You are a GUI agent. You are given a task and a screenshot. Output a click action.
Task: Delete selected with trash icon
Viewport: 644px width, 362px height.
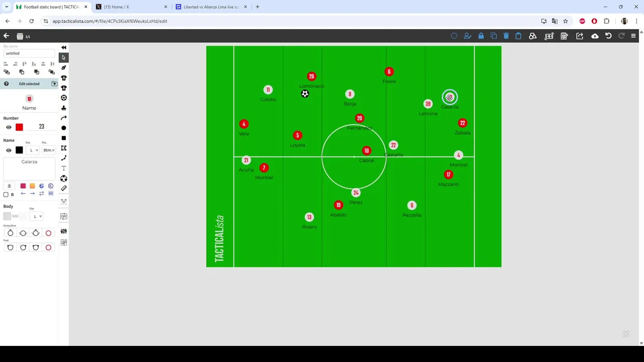tap(506, 36)
